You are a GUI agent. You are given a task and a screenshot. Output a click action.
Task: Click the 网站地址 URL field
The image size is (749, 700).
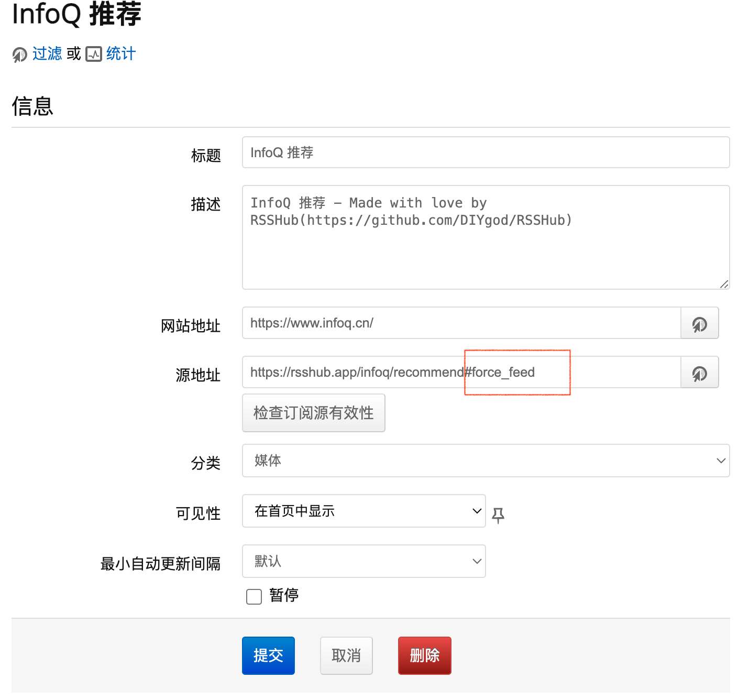(461, 323)
